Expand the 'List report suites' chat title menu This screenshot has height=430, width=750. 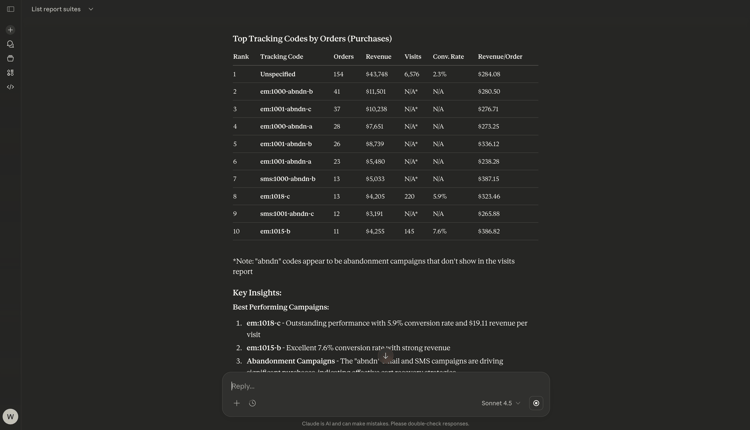tap(56, 9)
